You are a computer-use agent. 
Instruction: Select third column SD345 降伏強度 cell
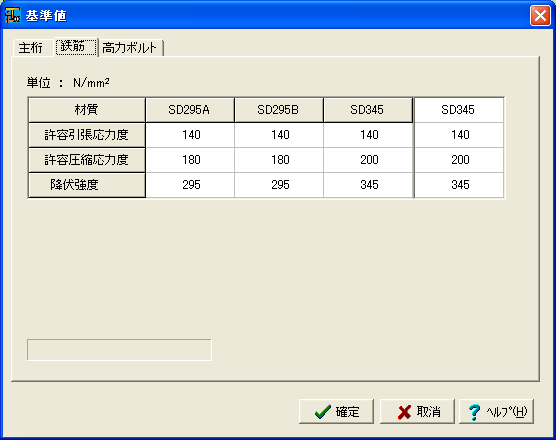coord(368,185)
